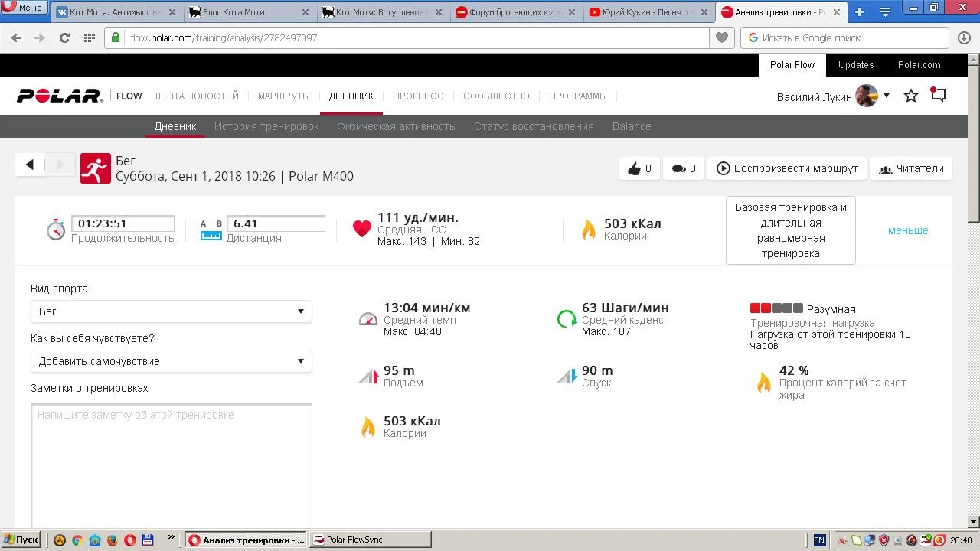Click the running sport icon

96,168
